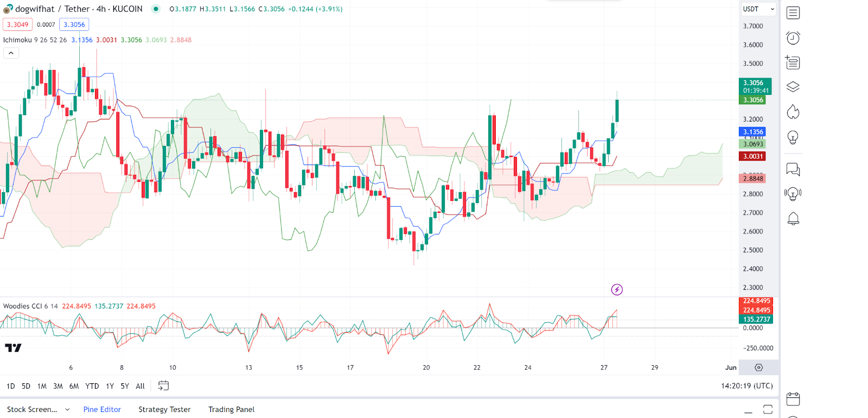The height and width of the screenshot is (418, 868).
Task: Click the Jun date on the time axis
Action: coord(731,368)
